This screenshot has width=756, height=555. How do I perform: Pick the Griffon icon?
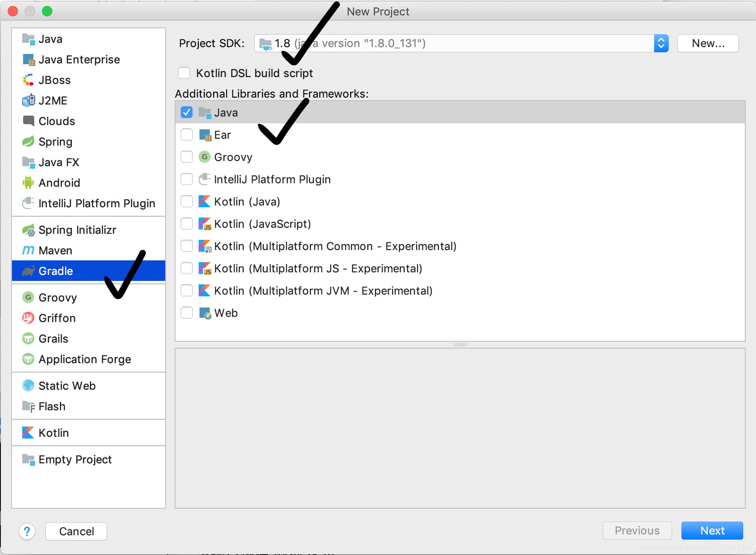point(28,318)
